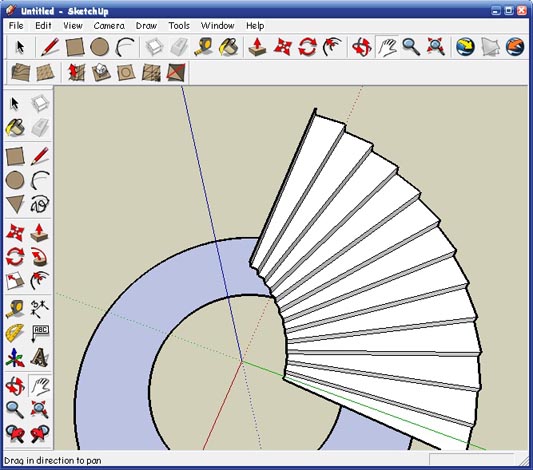Activate the Orbit tool in the top toolbar

pyautogui.click(x=361, y=47)
